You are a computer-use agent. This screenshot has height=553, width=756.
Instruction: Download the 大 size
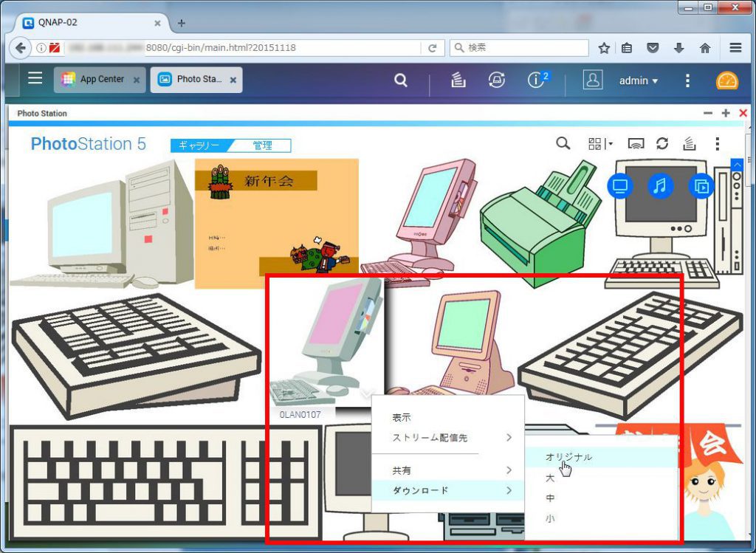coord(601,478)
